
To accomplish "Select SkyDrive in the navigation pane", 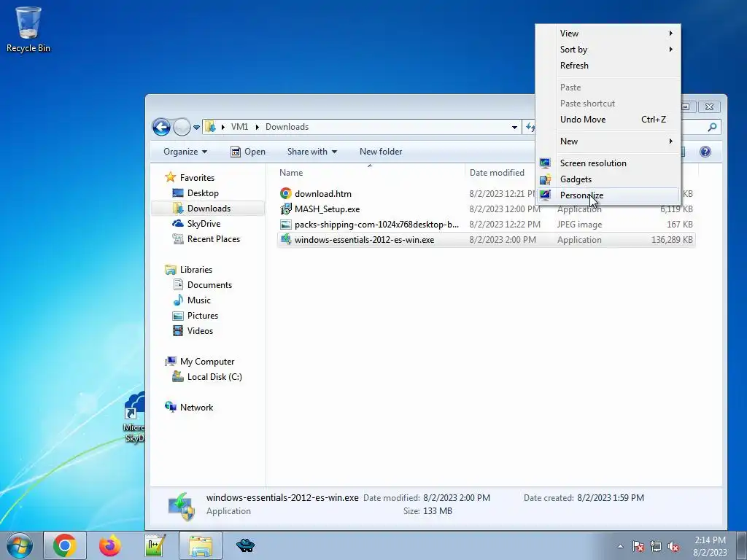I will pos(196,223).
